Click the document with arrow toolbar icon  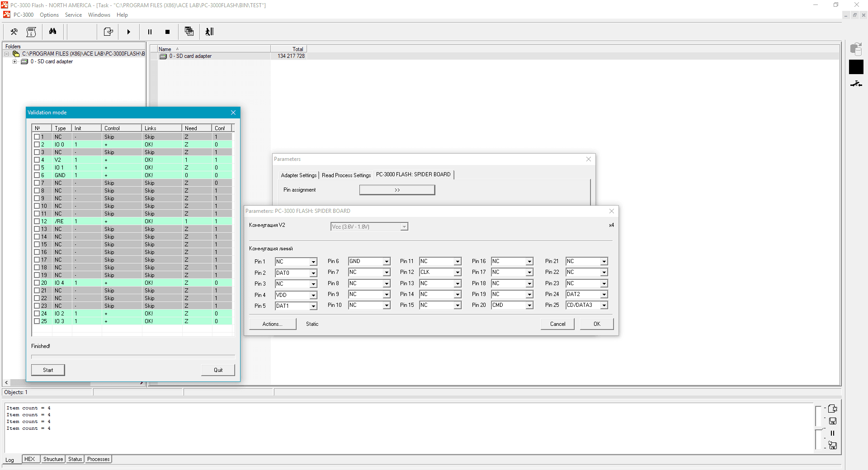[x=108, y=32]
